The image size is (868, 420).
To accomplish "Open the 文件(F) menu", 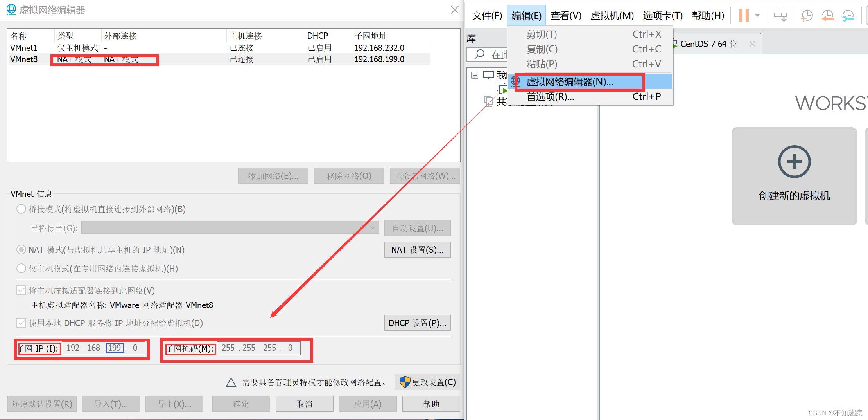I will pos(487,16).
